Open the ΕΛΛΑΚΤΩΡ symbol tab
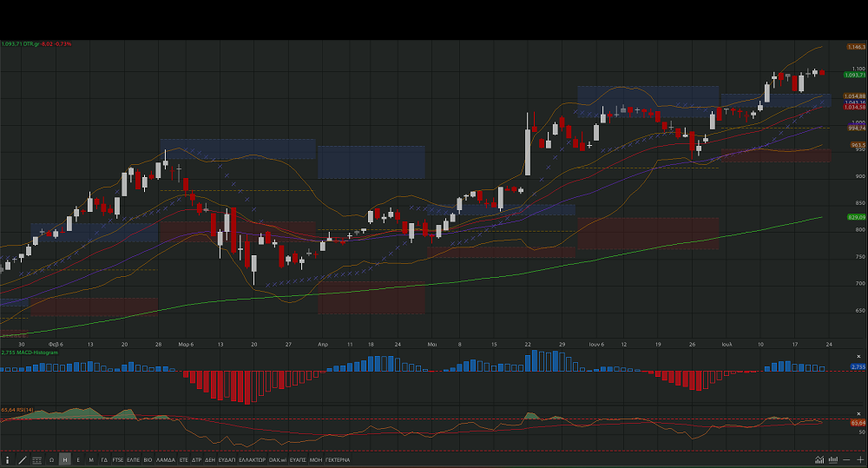The height and width of the screenshot is (468, 868). click(253, 459)
